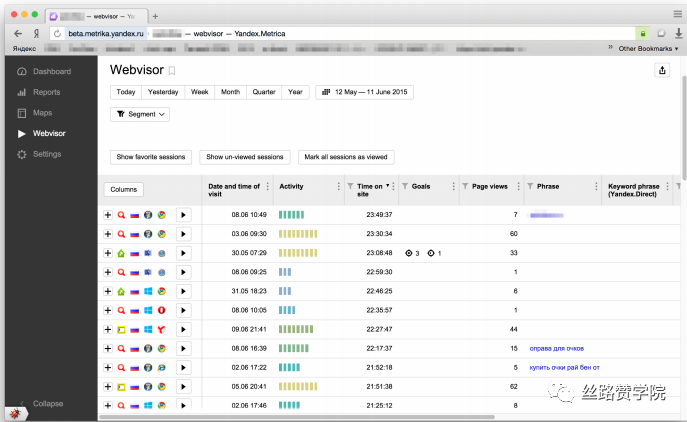This screenshot has width=687, height=422.
Task: Play the session from 08.06 10:49
Action: 183,214
